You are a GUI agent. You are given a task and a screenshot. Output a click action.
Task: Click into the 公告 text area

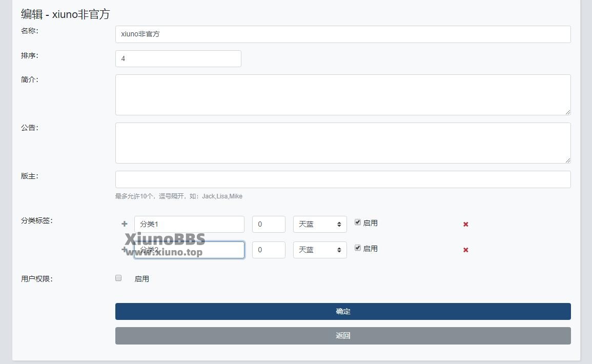tap(343, 143)
